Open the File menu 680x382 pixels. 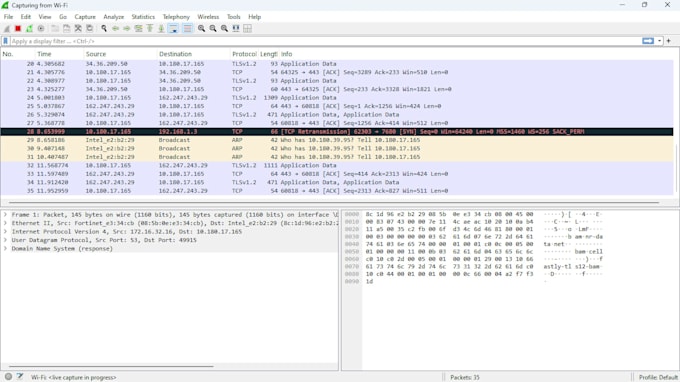pos(8,17)
